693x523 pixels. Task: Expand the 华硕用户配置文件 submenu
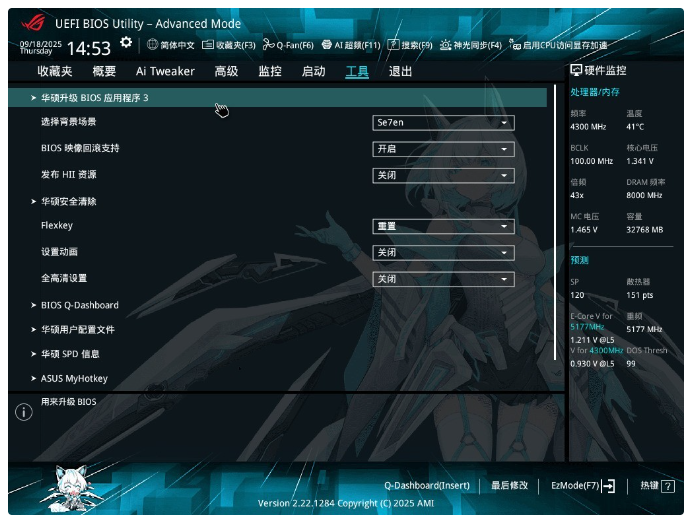[78, 329]
